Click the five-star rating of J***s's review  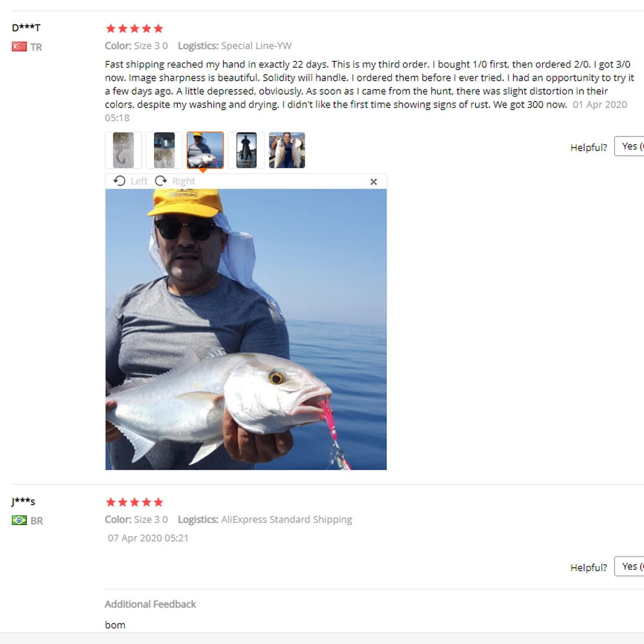135,502
